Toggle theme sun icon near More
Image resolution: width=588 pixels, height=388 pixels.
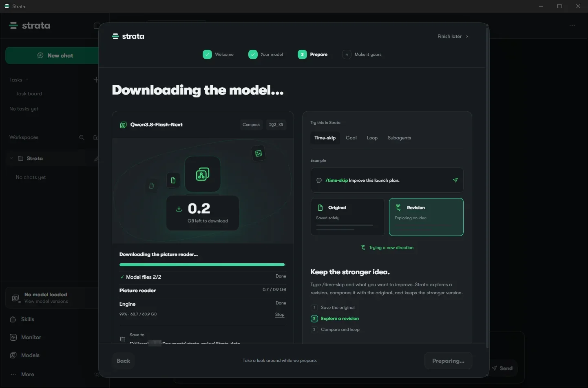coord(96,374)
